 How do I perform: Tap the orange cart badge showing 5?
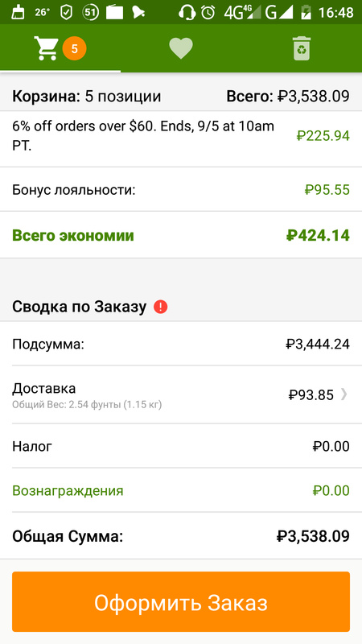coord(74,48)
